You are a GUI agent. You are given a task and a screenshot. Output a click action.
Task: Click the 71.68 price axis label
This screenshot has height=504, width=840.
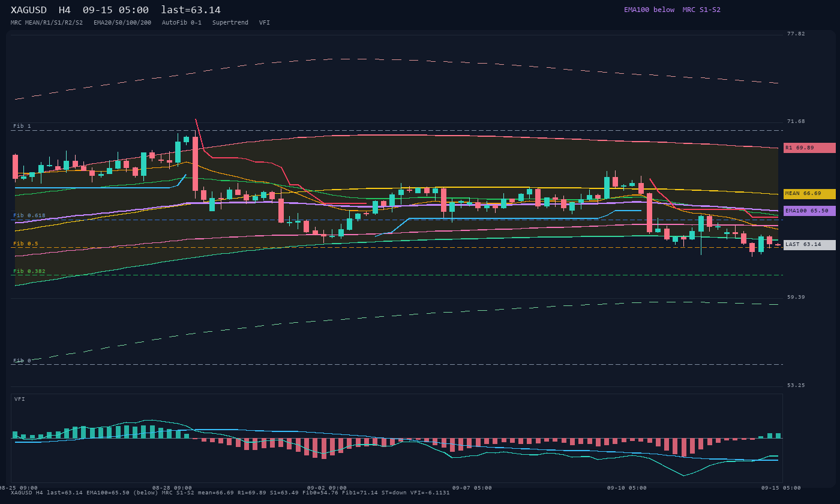pyautogui.click(x=796, y=121)
